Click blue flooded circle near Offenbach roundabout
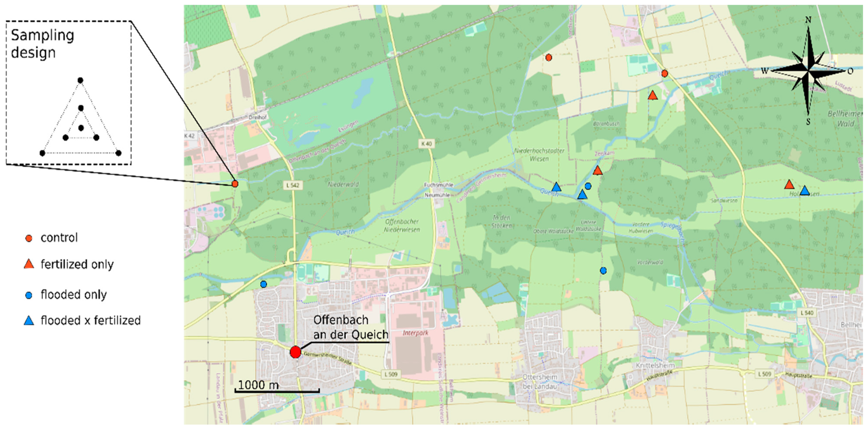868x432 pixels. click(263, 284)
